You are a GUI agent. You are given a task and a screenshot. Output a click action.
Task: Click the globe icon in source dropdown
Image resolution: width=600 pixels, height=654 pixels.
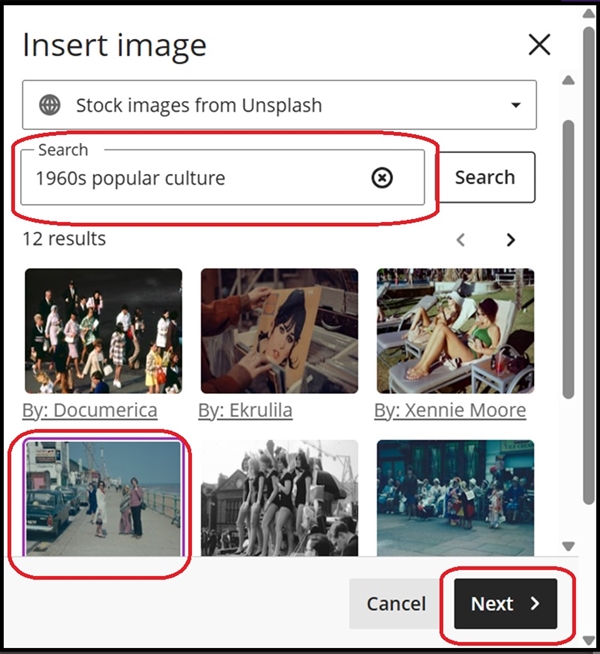[50, 105]
